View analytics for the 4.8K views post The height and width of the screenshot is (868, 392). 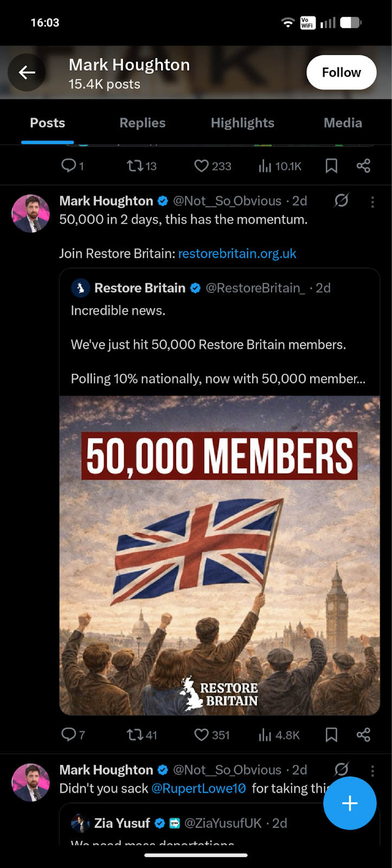click(265, 735)
